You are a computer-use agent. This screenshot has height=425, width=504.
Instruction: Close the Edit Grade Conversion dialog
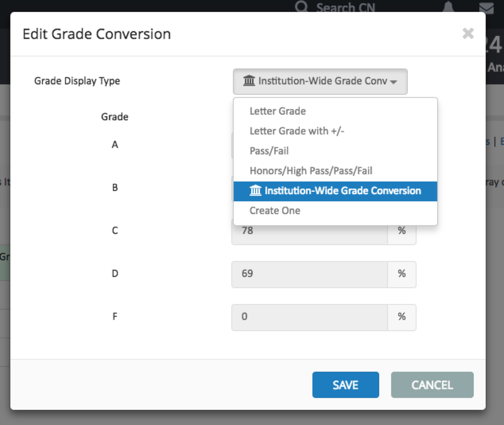468,34
